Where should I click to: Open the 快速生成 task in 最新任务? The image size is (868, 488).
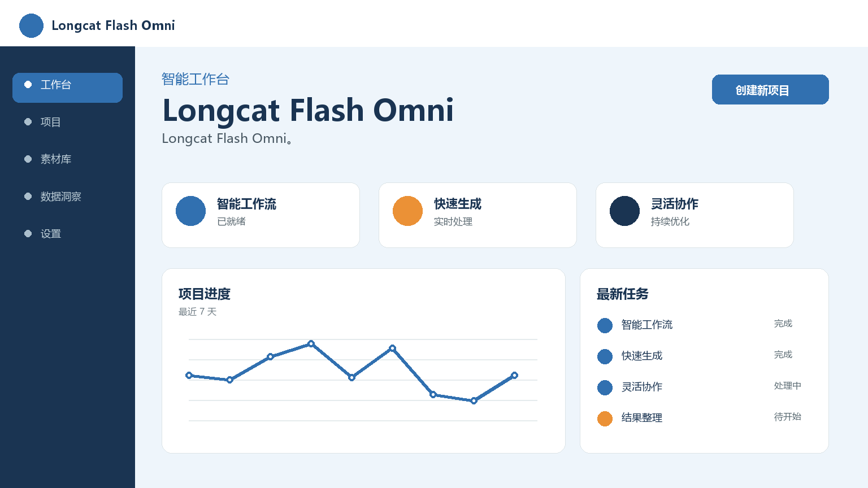pyautogui.click(x=641, y=356)
